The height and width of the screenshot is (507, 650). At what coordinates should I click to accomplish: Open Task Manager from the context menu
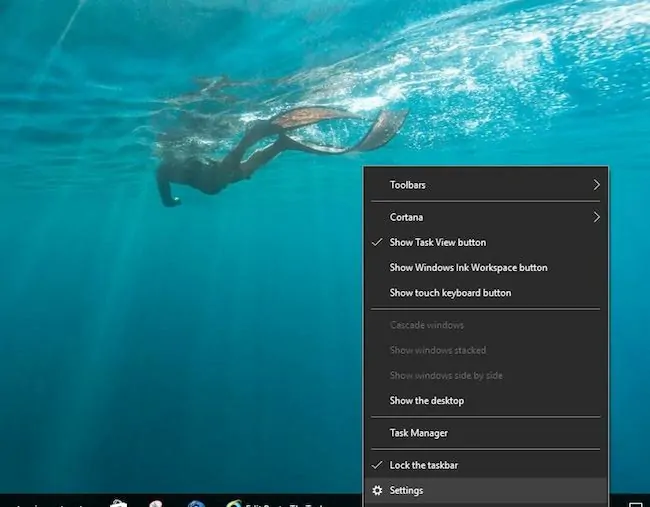485,433
